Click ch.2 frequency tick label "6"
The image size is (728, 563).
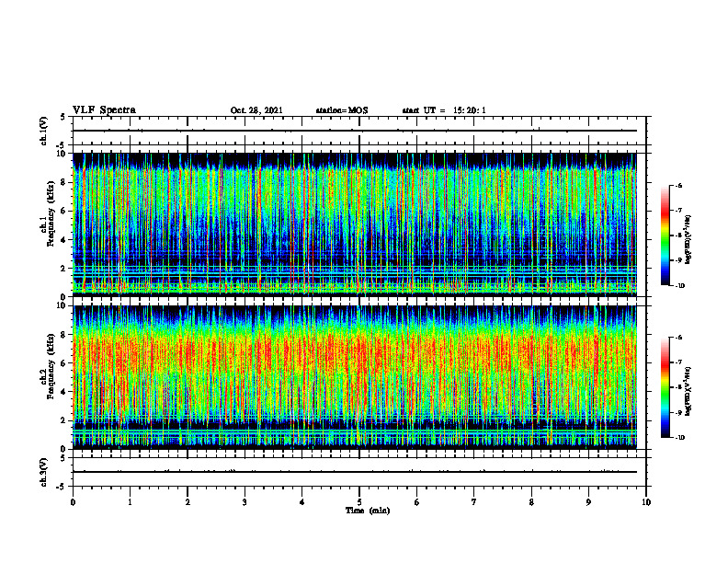(63, 362)
